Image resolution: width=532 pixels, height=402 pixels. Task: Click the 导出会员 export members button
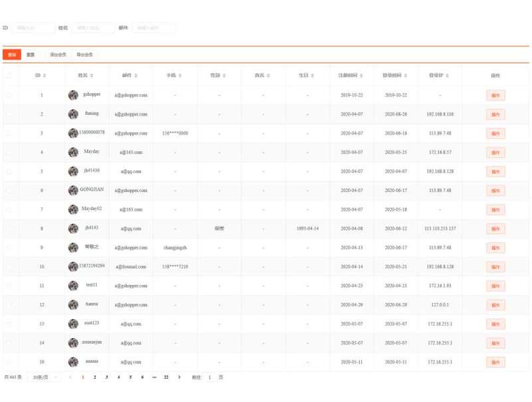[x=84, y=54]
